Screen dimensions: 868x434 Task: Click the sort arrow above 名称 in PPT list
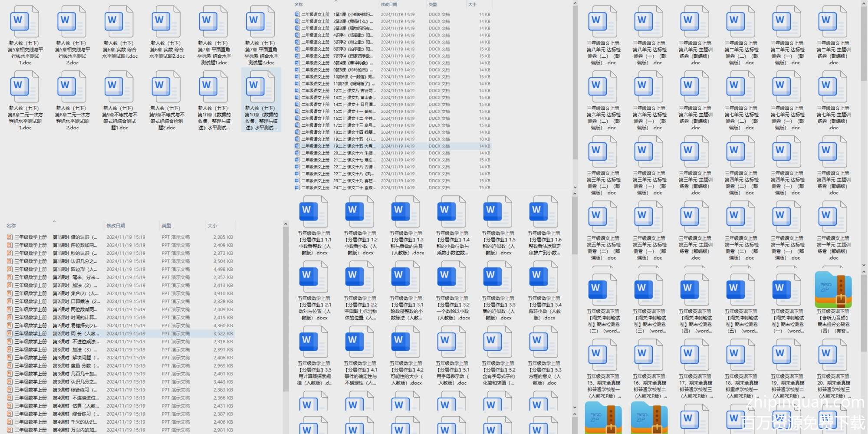tap(54, 222)
